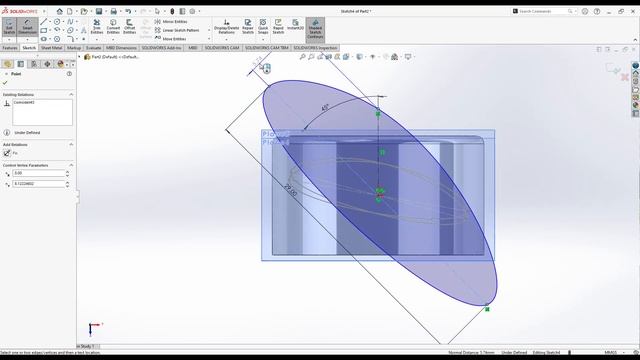Viewport: 640px width, 360px height.
Task: Click the X coordinate field stepper arrows
Action: pos(67,173)
